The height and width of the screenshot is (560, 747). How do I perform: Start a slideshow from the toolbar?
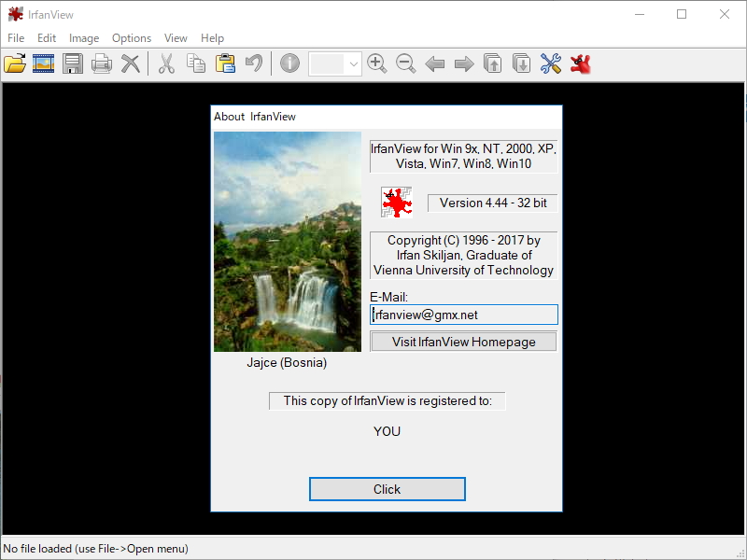point(43,63)
